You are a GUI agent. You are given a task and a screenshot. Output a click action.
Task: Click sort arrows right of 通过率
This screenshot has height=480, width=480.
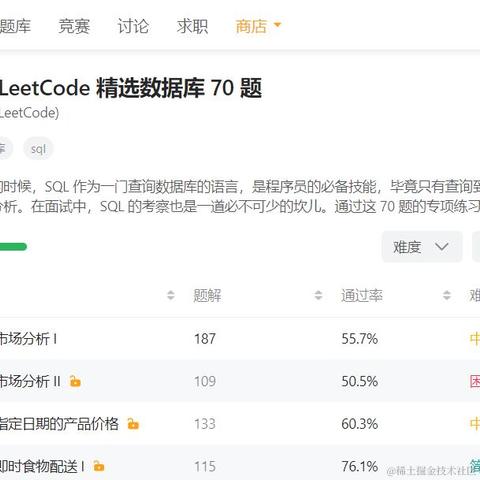(447, 295)
